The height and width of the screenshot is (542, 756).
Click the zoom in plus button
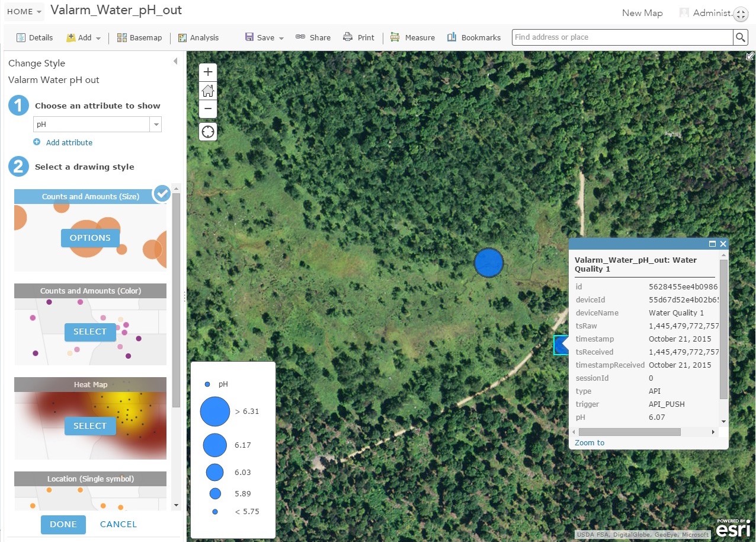[x=208, y=72]
